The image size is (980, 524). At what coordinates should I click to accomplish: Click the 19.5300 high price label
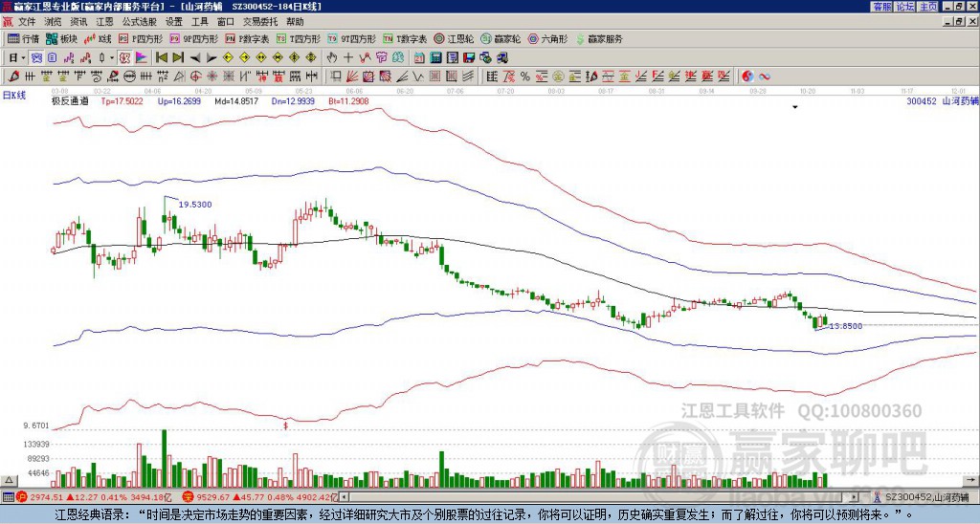(x=195, y=205)
